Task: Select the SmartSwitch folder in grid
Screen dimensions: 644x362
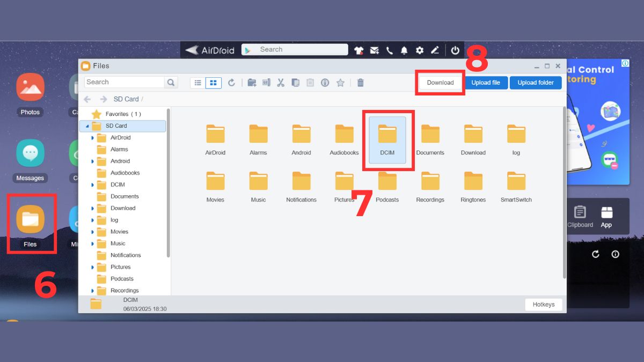Action: [x=516, y=187]
